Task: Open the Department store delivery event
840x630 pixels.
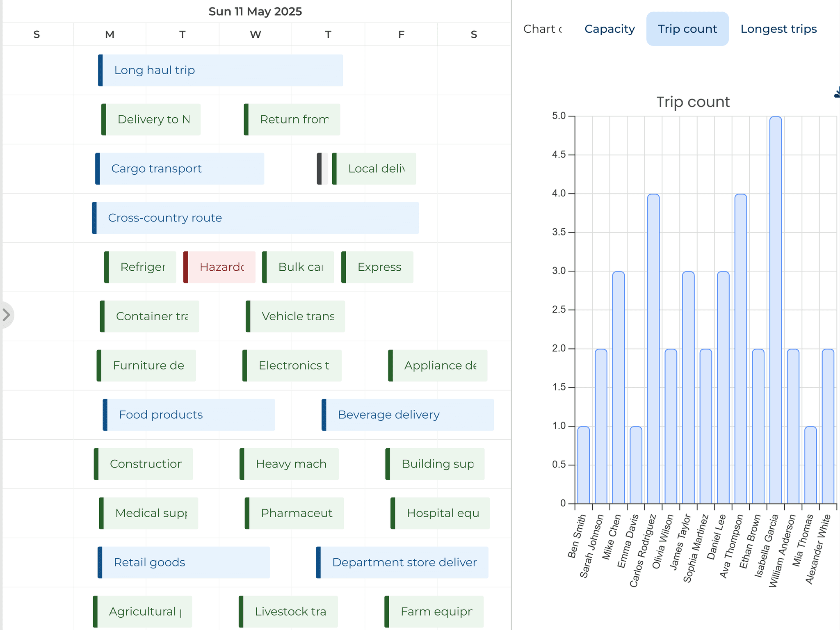Action: 402,562
